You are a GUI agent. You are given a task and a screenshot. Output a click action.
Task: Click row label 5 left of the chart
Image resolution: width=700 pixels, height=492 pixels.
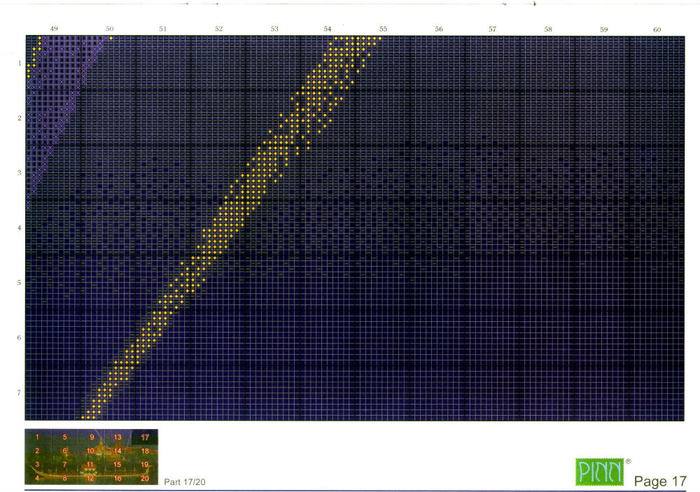(x=19, y=283)
